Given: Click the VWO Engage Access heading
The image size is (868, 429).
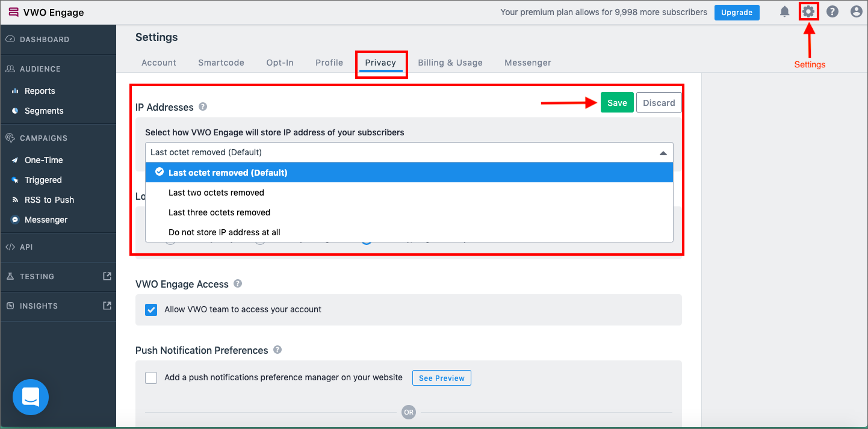Looking at the screenshot, I should [x=182, y=284].
